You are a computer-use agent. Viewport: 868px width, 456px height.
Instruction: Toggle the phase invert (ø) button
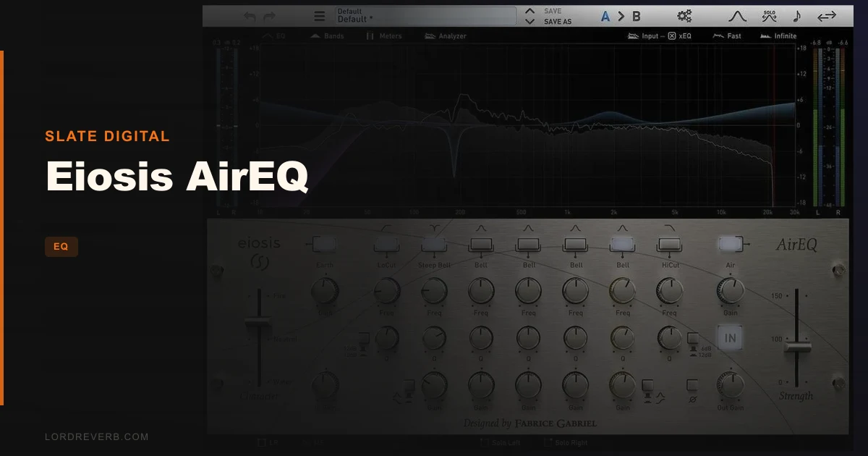[x=692, y=386]
